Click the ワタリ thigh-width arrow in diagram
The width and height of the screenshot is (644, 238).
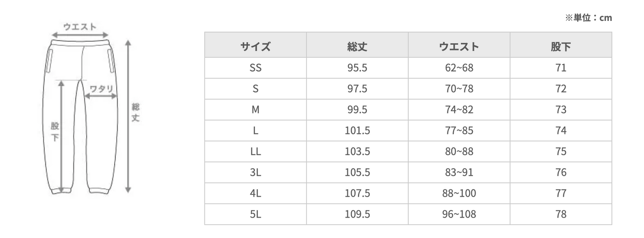[101, 95]
